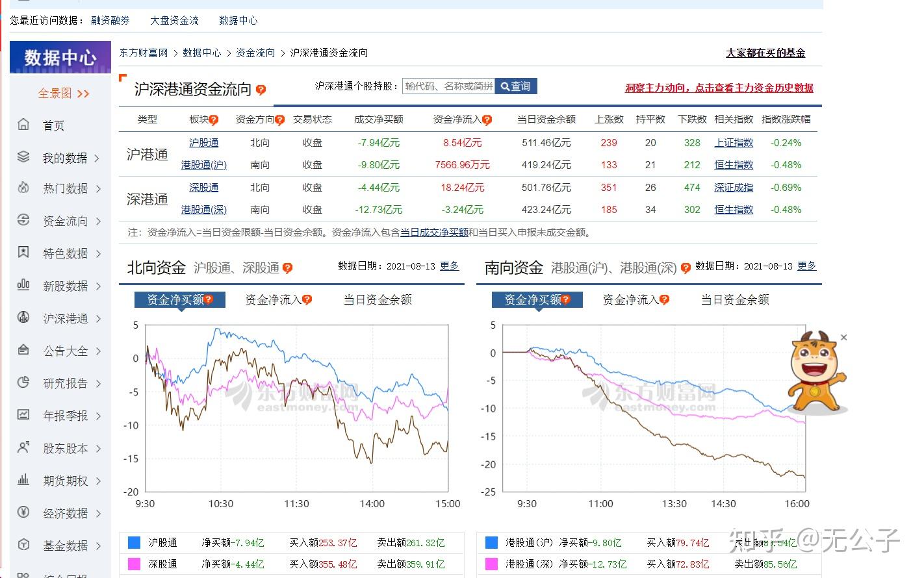
Task: Click the cartoon bull mascot
Action: 816,373
